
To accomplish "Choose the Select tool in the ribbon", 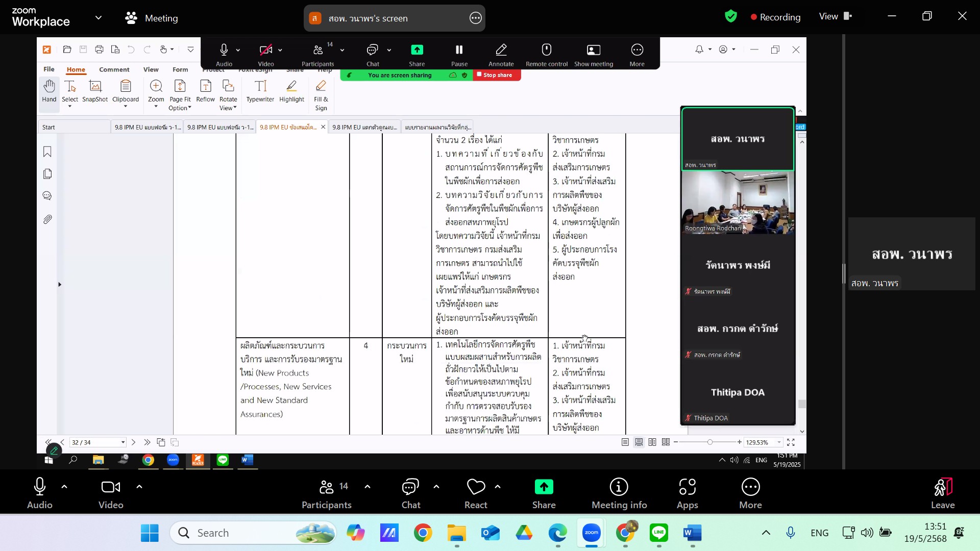I will pyautogui.click(x=70, y=93).
